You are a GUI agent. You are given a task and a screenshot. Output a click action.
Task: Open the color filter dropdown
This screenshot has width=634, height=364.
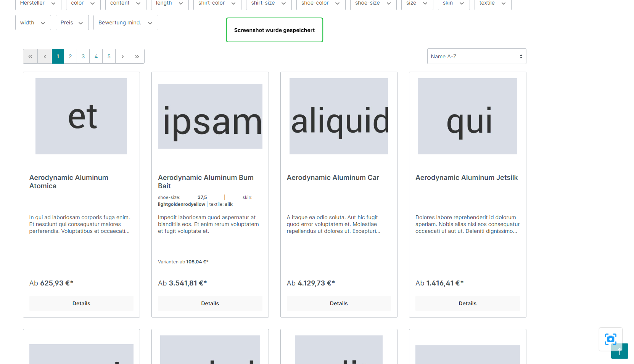coord(83,3)
